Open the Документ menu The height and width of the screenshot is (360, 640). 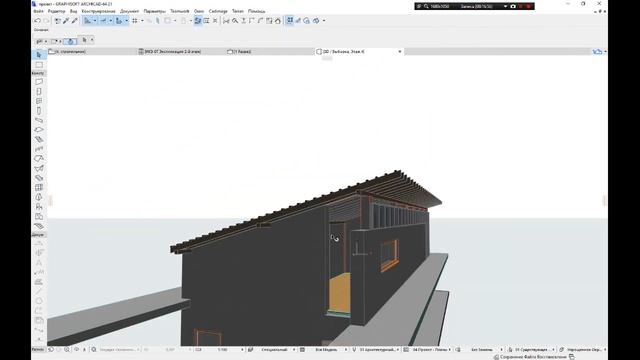(x=129, y=11)
